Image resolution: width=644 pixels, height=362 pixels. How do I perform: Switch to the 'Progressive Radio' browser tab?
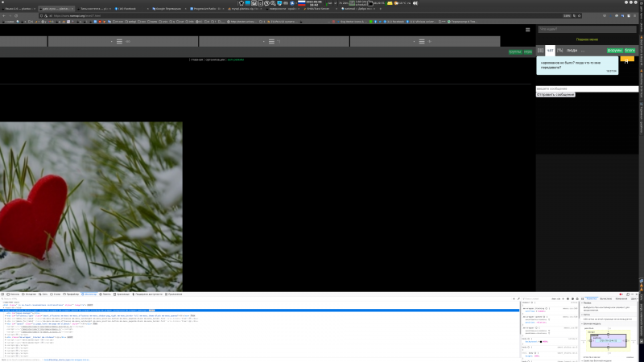pyautogui.click(x=207, y=9)
